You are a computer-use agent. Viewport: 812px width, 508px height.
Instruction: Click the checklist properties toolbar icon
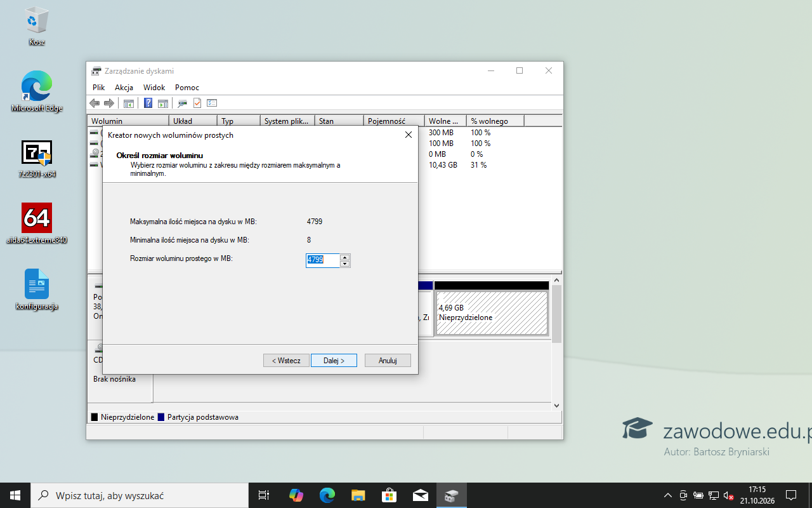(212, 103)
